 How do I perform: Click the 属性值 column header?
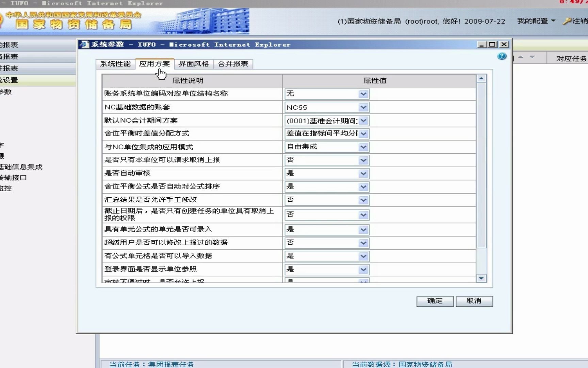[x=379, y=80]
